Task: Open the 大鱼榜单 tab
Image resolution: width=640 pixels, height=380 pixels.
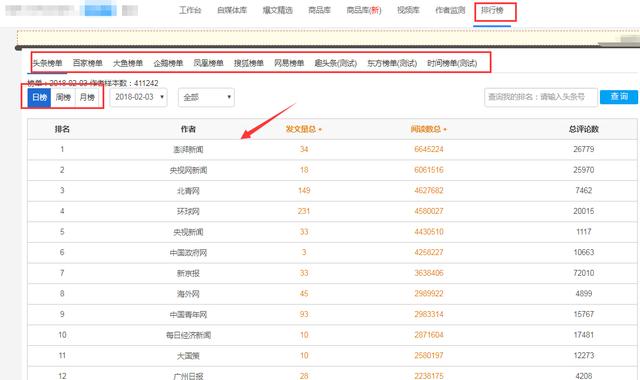Action: (x=128, y=63)
